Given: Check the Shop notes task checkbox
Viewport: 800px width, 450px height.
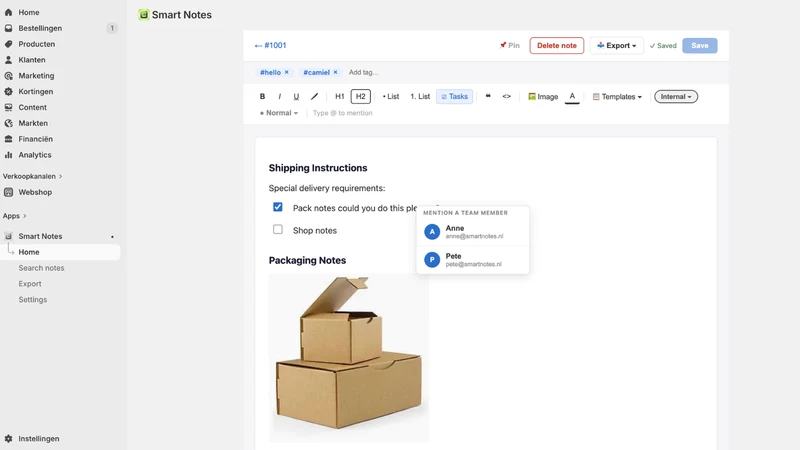Looking at the screenshot, I should [x=278, y=230].
